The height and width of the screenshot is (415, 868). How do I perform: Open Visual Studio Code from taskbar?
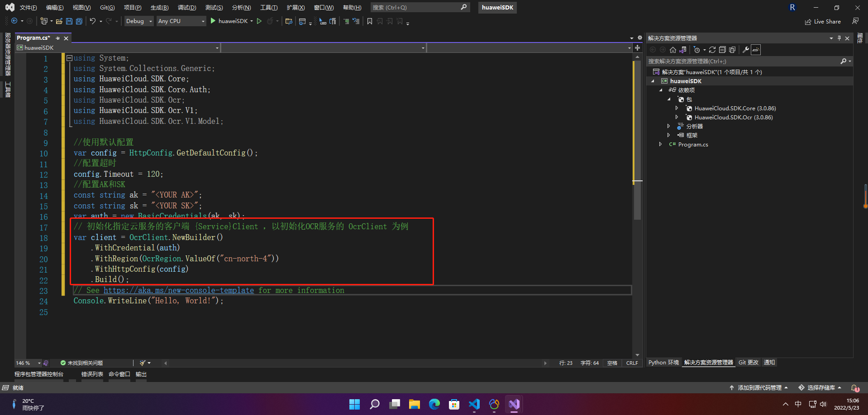click(x=474, y=404)
